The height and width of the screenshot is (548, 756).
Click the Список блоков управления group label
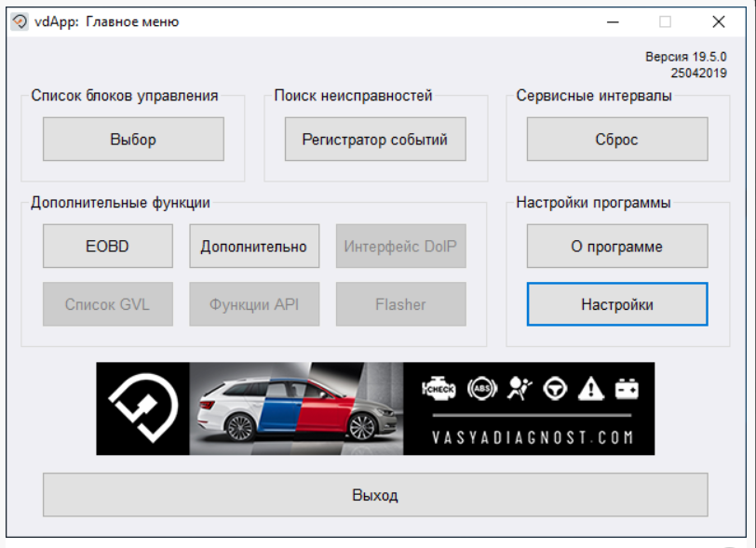[125, 96]
